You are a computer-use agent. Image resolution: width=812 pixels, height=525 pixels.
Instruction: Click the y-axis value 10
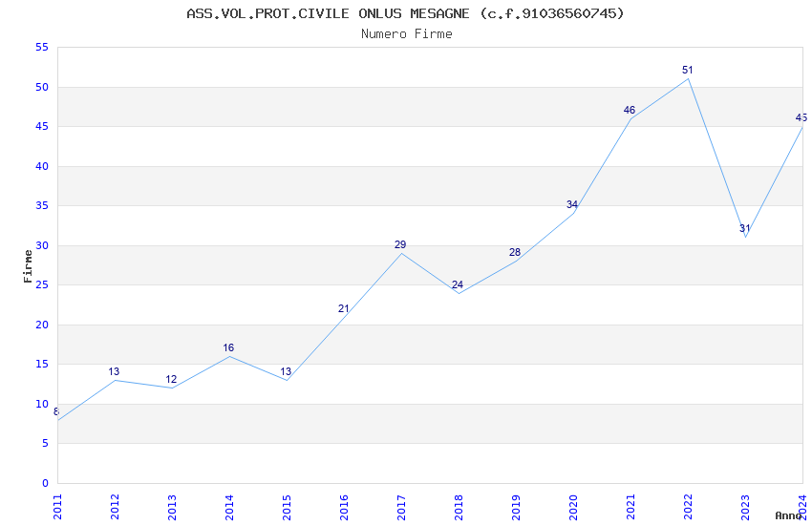(x=42, y=404)
